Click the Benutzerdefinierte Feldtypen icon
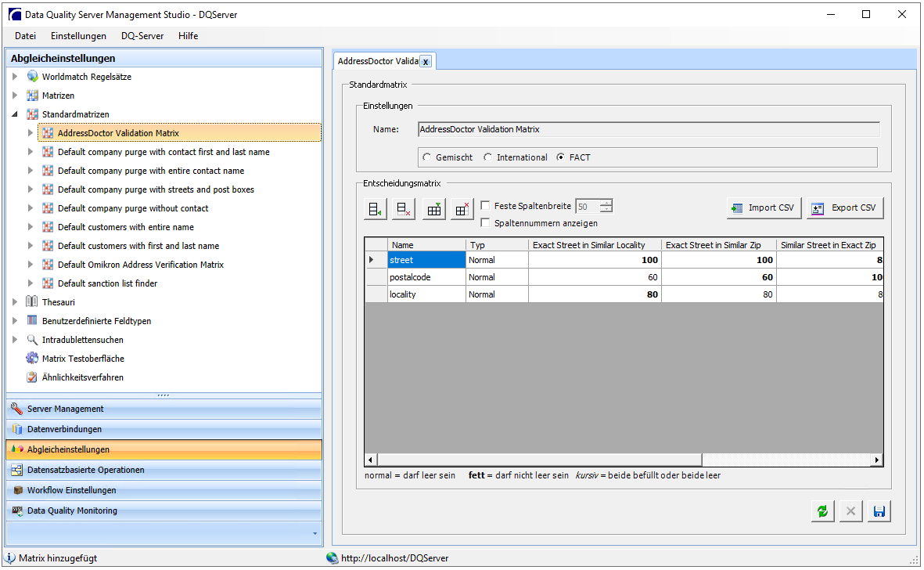This screenshot has height=570, width=924. tap(32, 321)
